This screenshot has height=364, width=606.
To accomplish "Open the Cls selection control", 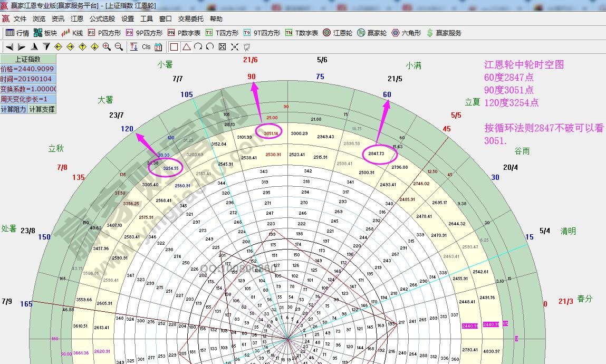I will tap(146, 46).
